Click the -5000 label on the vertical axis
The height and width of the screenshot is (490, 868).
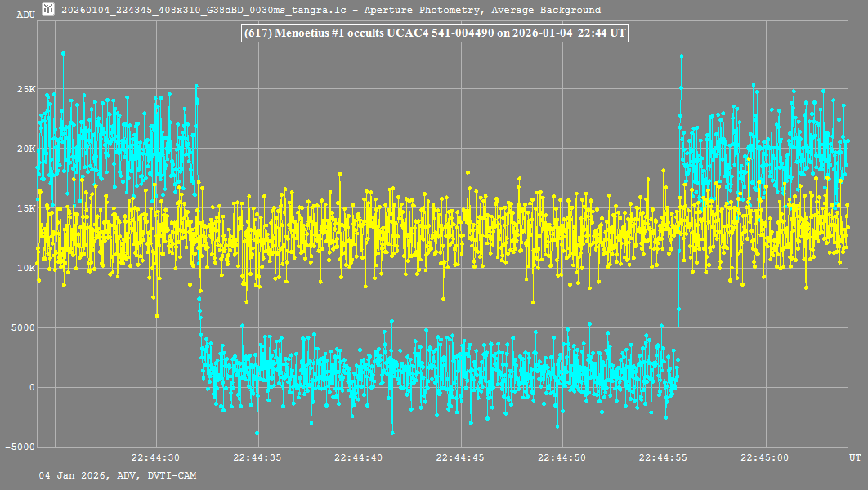(x=21, y=447)
